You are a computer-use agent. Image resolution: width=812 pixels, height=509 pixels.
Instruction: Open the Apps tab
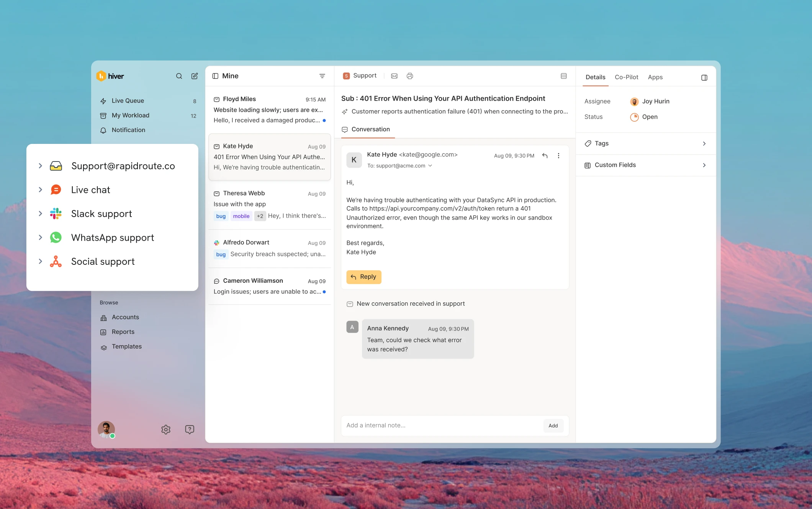(x=655, y=77)
